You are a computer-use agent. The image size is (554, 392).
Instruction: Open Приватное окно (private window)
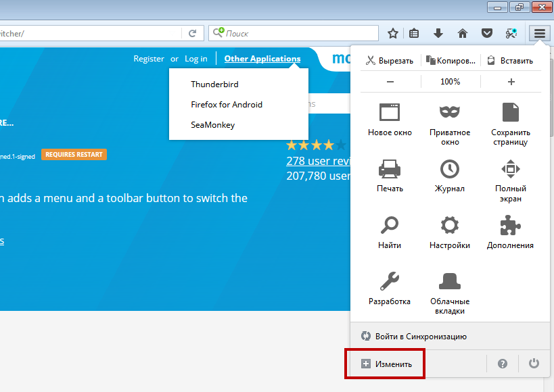pyautogui.click(x=450, y=125)
